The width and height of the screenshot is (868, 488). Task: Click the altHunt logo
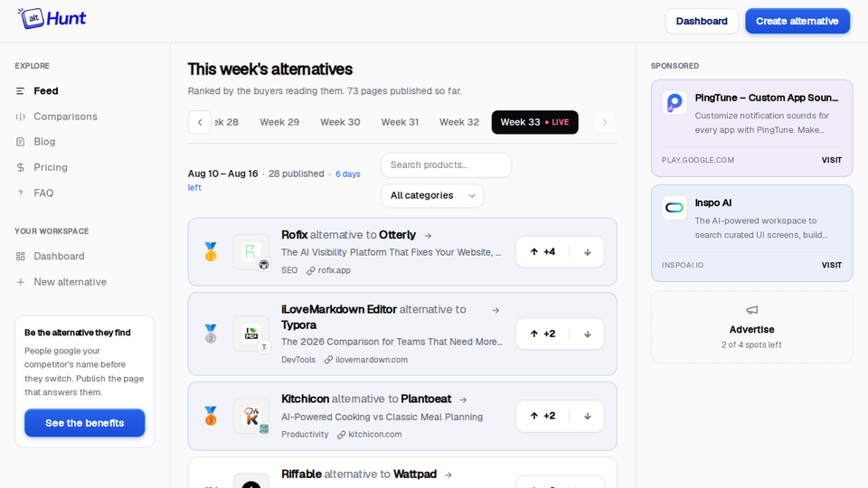[x=52, y=19]
